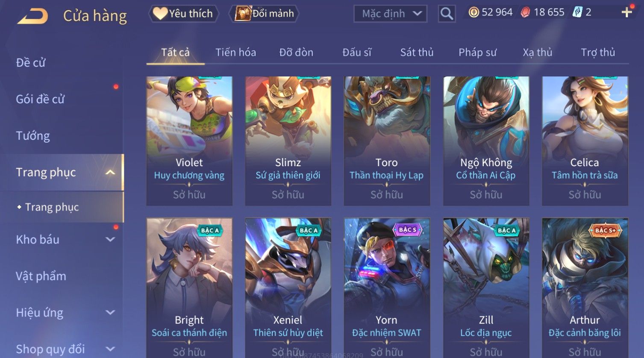Click the red gem currency icon
Viewport: 644px width, 358px height.
point(525,12)
